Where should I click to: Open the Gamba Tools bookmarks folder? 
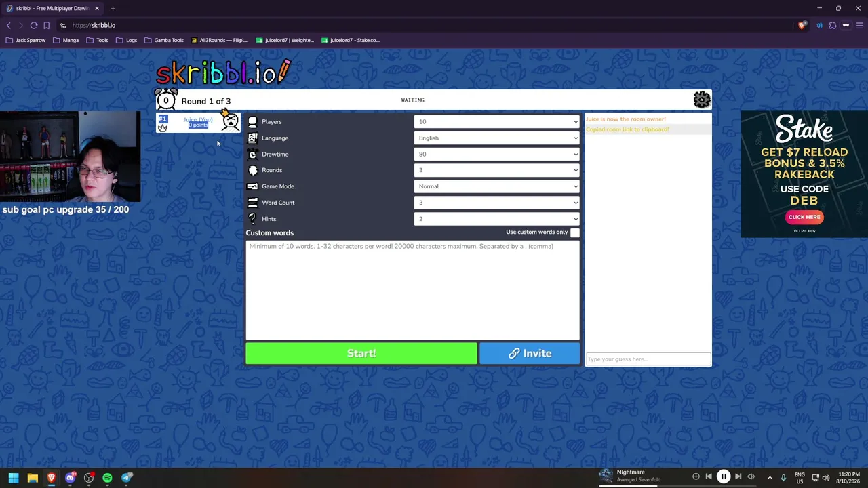[x=163, y=41]
